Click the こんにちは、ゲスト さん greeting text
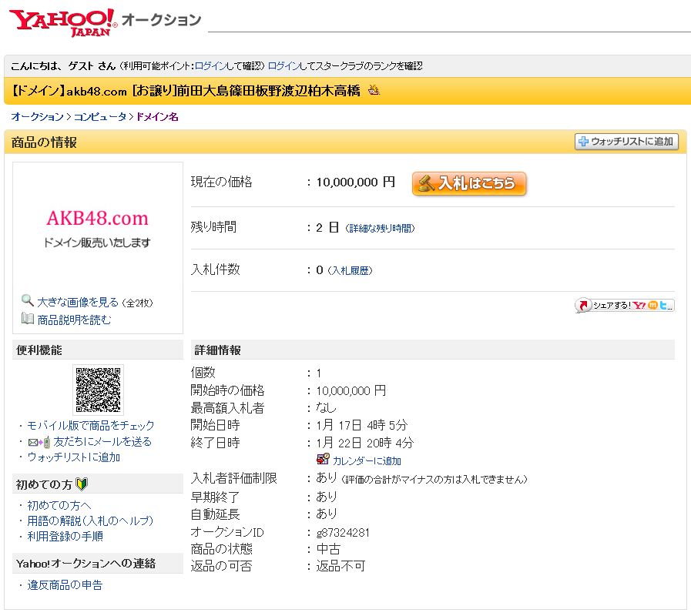The image size is (691, 616). pos(63,66)
